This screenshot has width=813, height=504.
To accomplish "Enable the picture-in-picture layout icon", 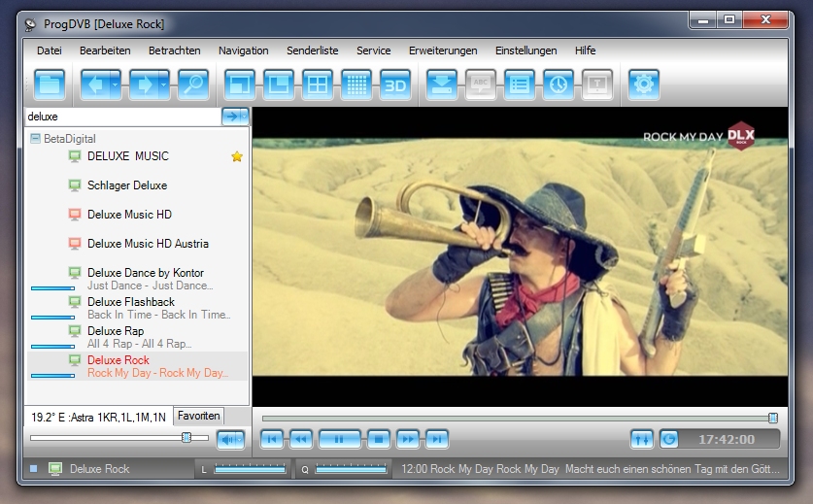I will click(x=279, y=84).
